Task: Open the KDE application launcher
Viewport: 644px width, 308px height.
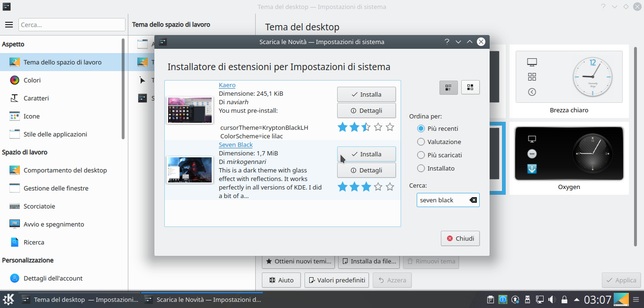Action: (x=9, y=299)
